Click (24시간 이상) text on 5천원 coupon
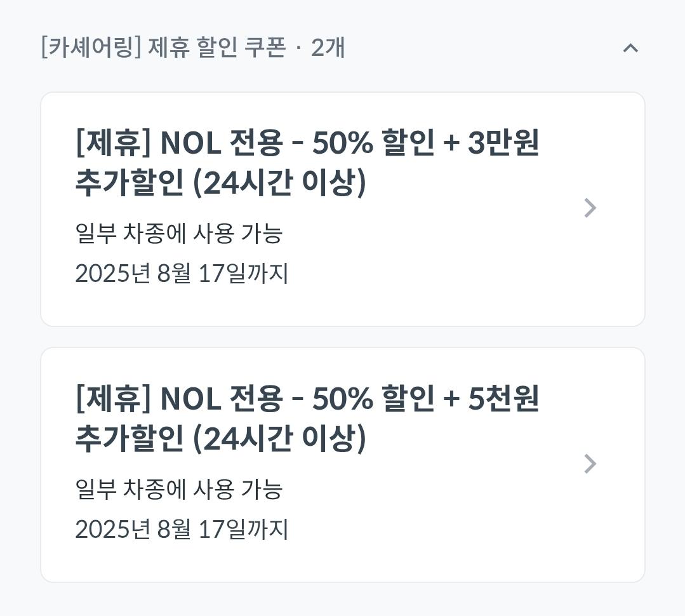Viewport: 685px width, 616px height. point(279,438)
